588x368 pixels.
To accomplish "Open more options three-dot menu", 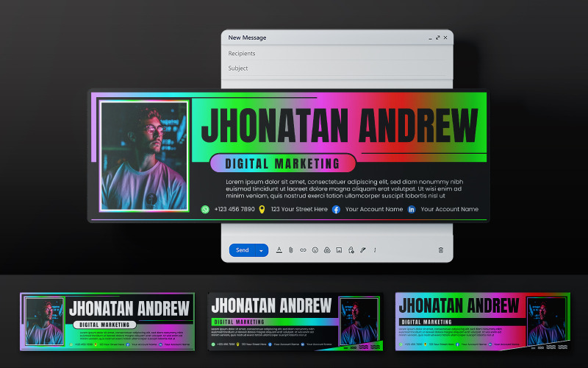I will 375,250.
